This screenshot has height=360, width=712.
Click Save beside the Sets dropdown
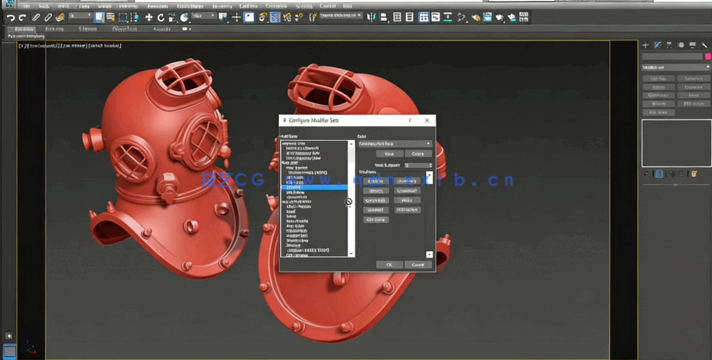[x=389, y=154]
